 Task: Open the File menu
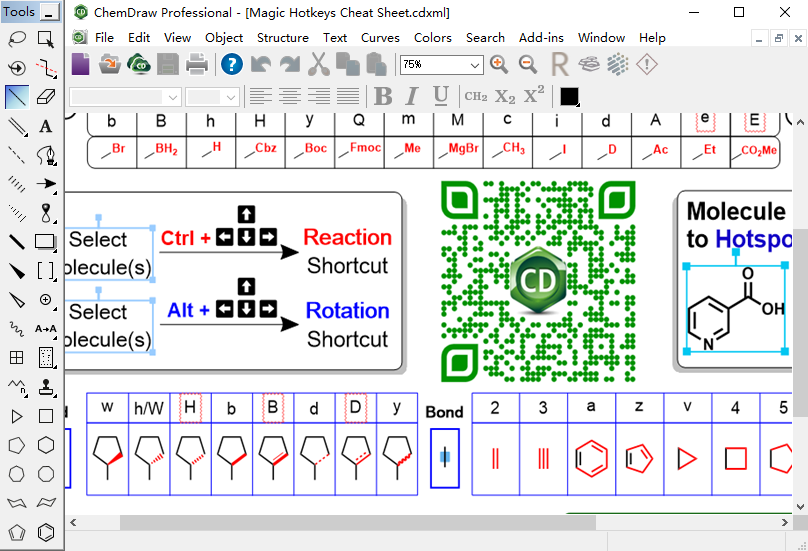(104, 38)
